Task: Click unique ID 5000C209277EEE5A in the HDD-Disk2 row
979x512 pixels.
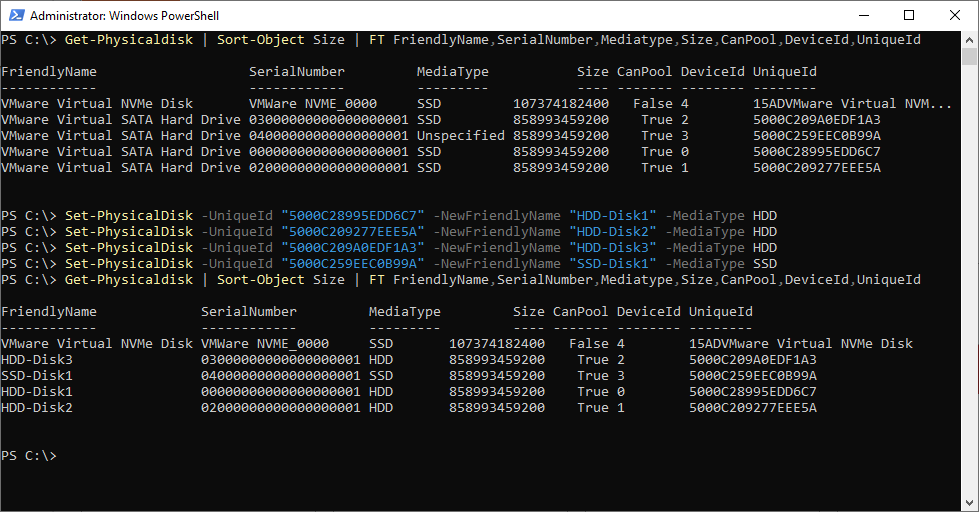Action: pyautogui.click(x=753, y=408)
